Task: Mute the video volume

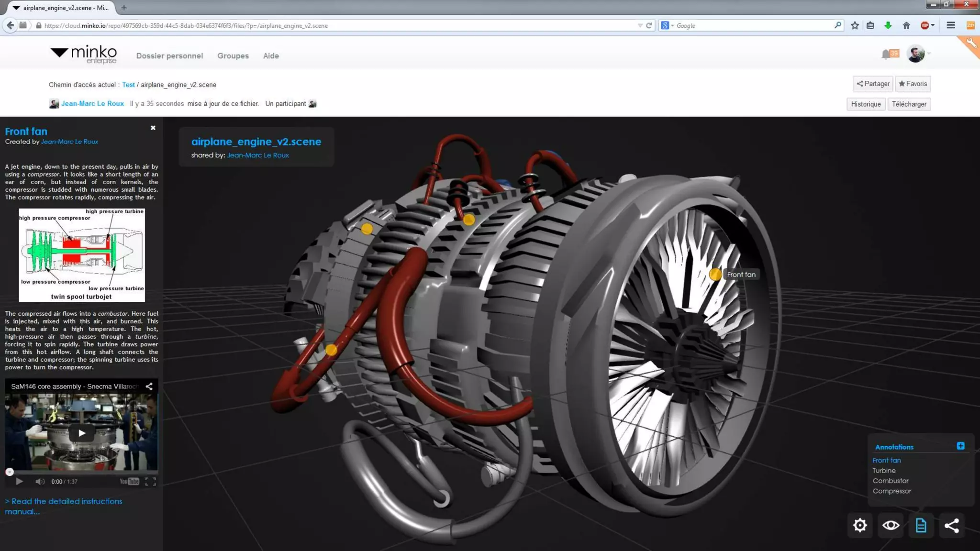Action: 40,481
